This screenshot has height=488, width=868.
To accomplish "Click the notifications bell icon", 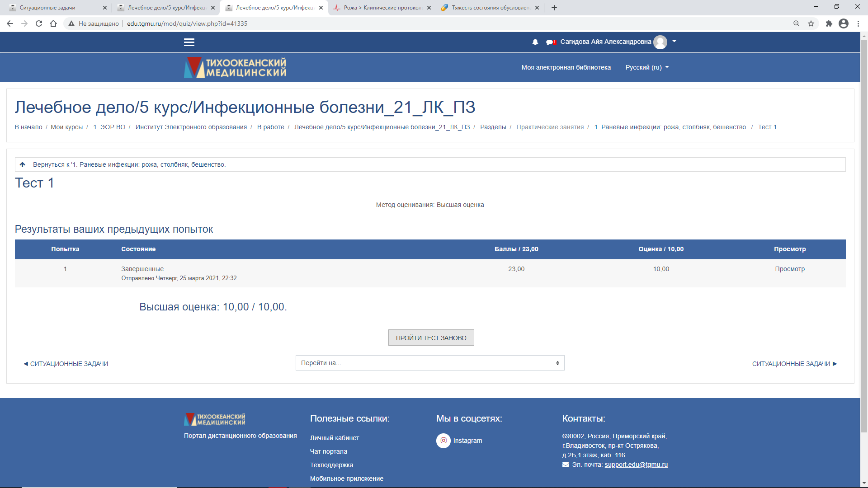I will pyautogui.click(x=535, y=42).
